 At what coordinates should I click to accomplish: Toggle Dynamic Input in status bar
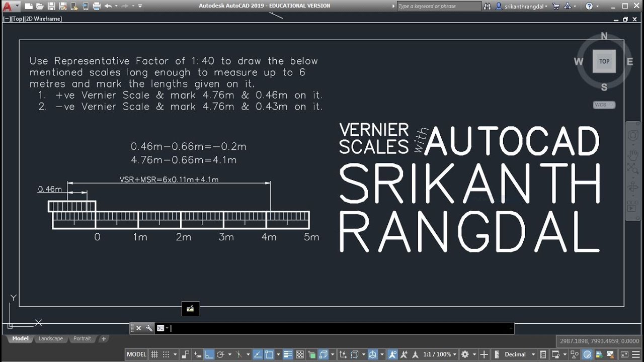pos(197,354)
